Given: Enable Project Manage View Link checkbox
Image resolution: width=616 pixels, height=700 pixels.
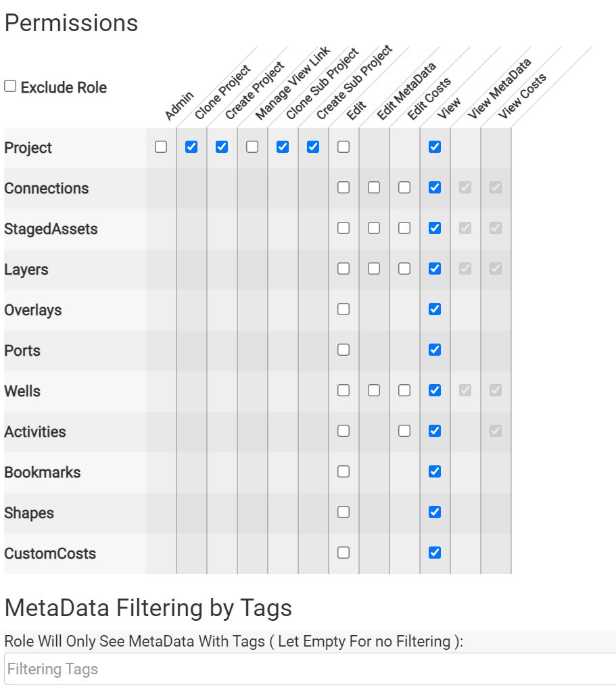Looking at the screenshot, I should (x=252, y=147).
